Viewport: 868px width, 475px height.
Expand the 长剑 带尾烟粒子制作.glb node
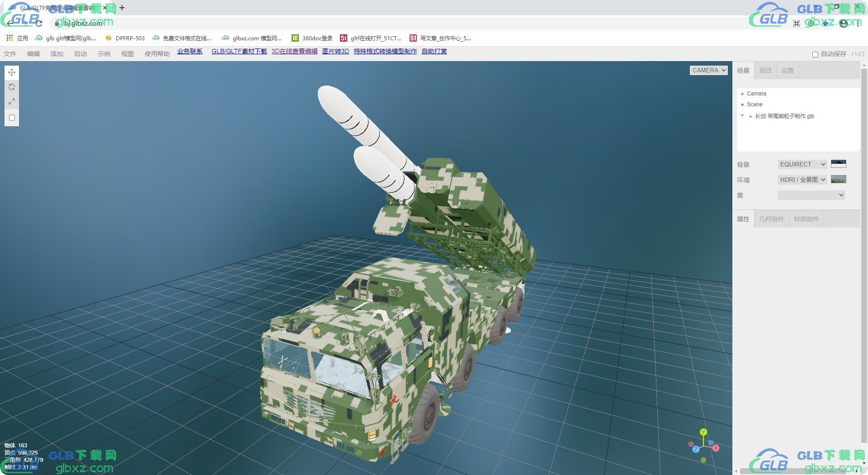coord(742,116)
